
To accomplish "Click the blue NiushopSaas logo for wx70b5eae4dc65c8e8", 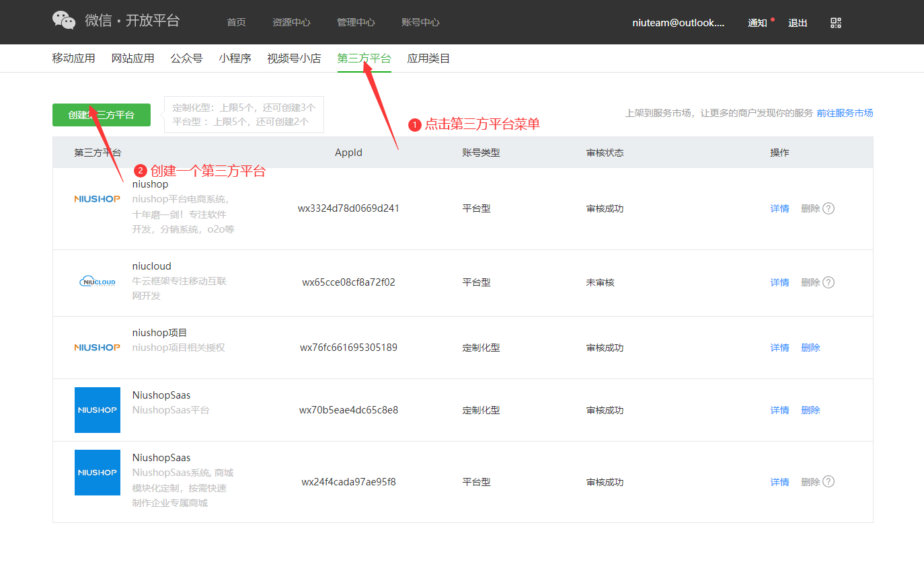I will click(98, 410).
